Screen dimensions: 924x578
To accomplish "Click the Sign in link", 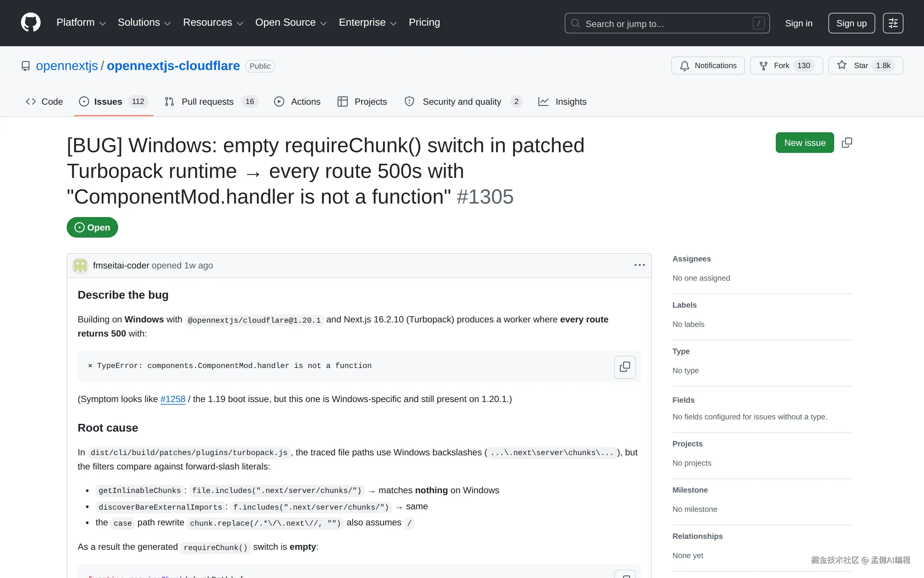I will point(798,23).
